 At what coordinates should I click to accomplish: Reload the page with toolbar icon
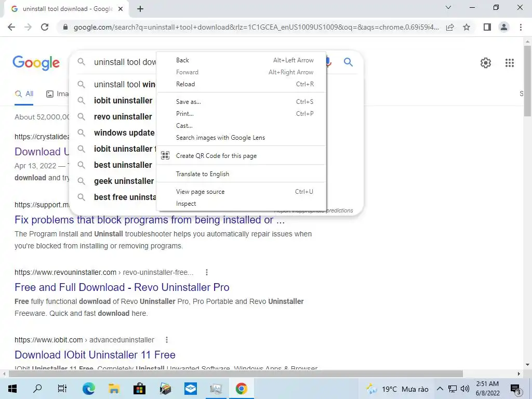(x=45, y=27)
